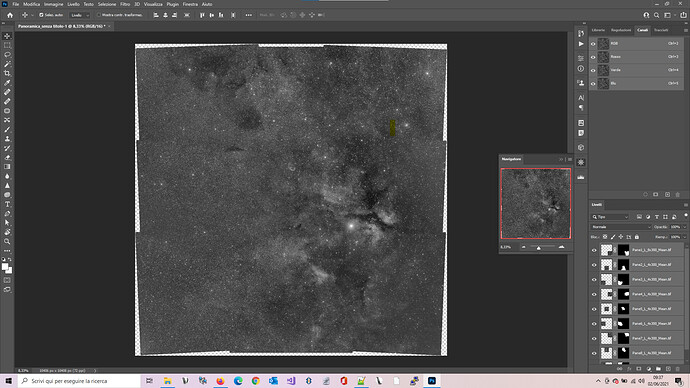Open Chrome from the Windows taskbar

[255, 381]
